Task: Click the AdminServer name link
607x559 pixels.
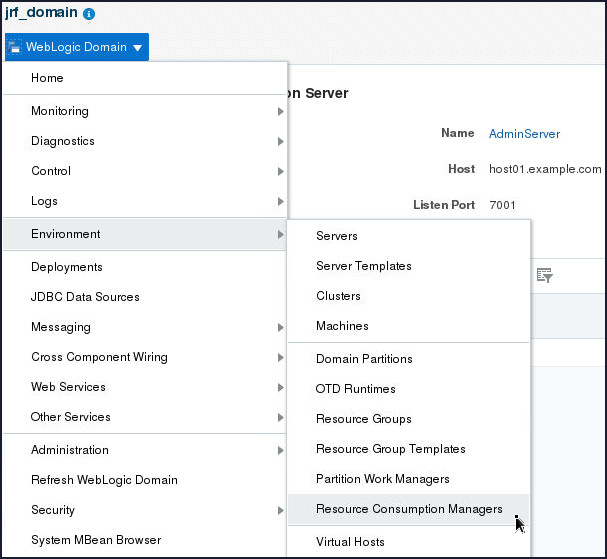Action: pyautogui.click(x=524, y=134)
